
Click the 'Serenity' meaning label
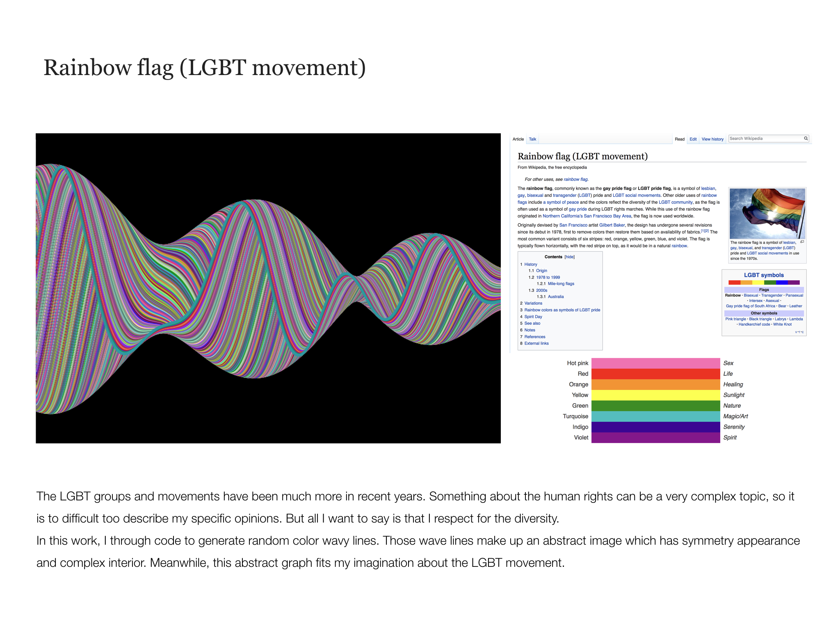tap(734, 427)
